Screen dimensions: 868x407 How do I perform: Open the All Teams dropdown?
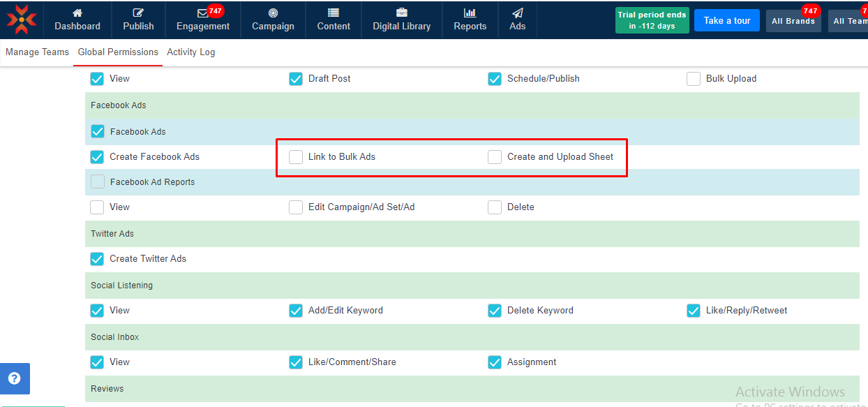tap(848, 21)
